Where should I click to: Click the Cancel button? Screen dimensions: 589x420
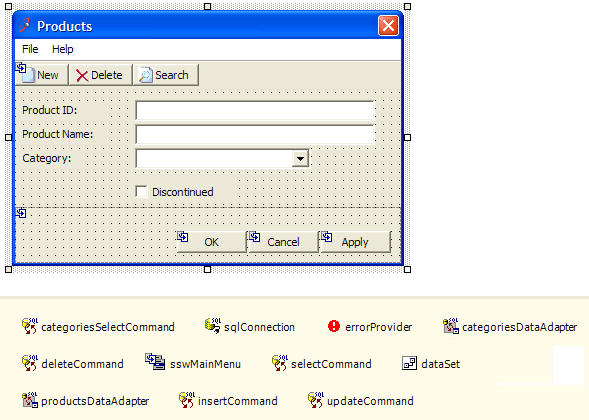[283, 242]
